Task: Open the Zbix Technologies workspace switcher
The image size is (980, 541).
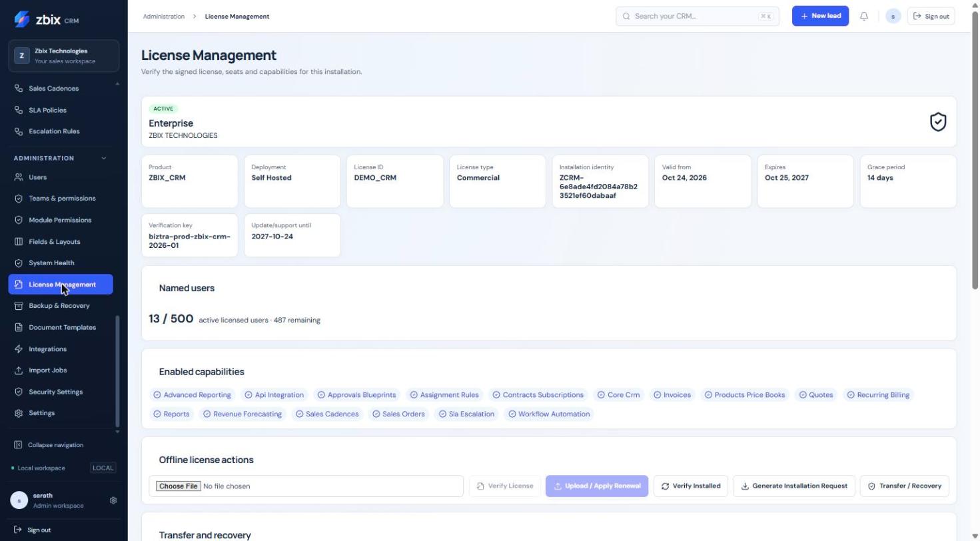Action: (64, 56)
